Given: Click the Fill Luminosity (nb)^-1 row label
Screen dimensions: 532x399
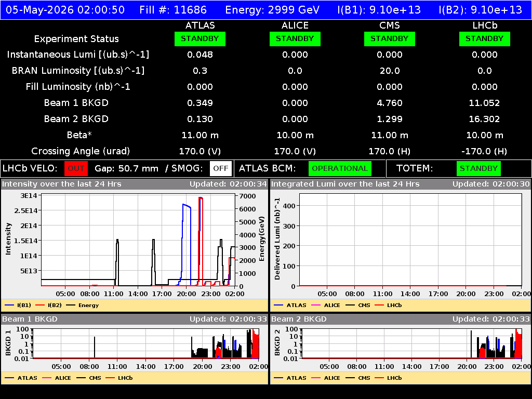Looking at the screenshot, I should (78, 87).
